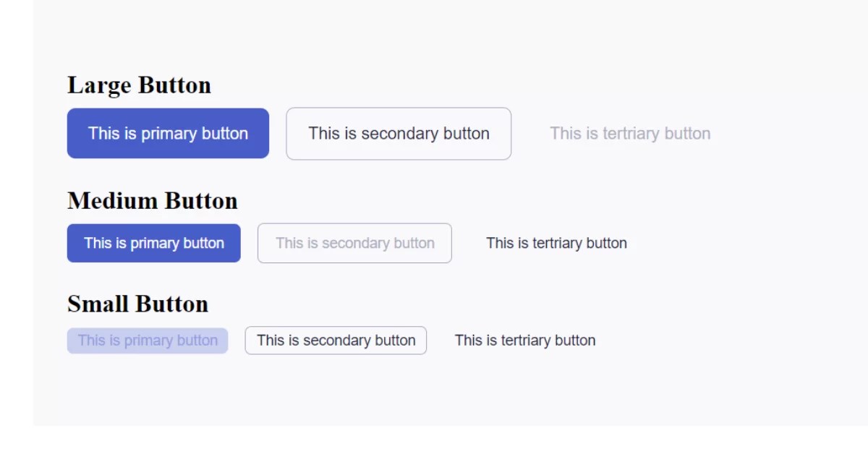Click the Small Button heading

[137, 304]
